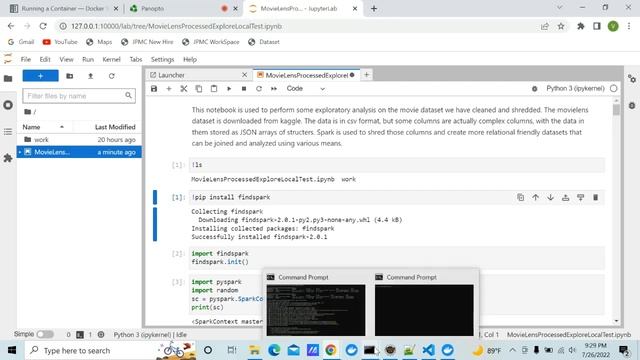Toggle Simple interface mode switch

45,334
